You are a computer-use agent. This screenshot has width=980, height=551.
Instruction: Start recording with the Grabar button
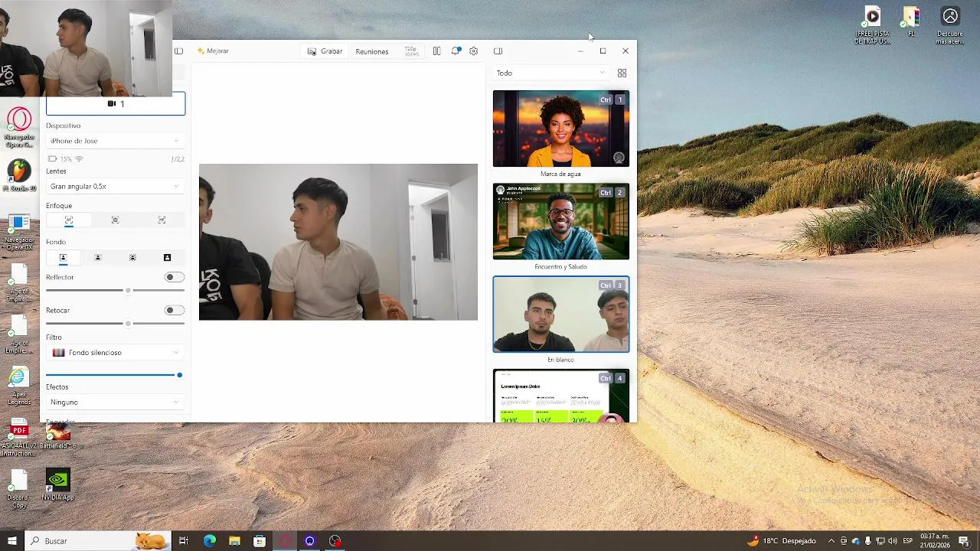325,51
